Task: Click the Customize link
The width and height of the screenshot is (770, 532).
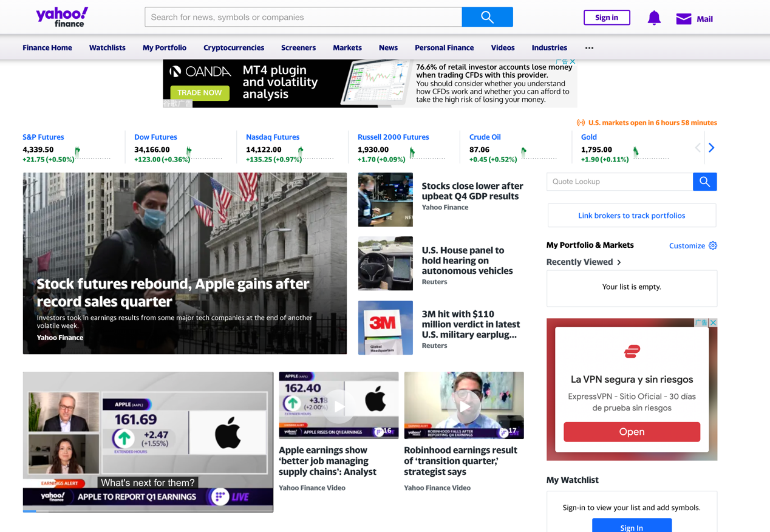Action: click(x=687, y=246)
